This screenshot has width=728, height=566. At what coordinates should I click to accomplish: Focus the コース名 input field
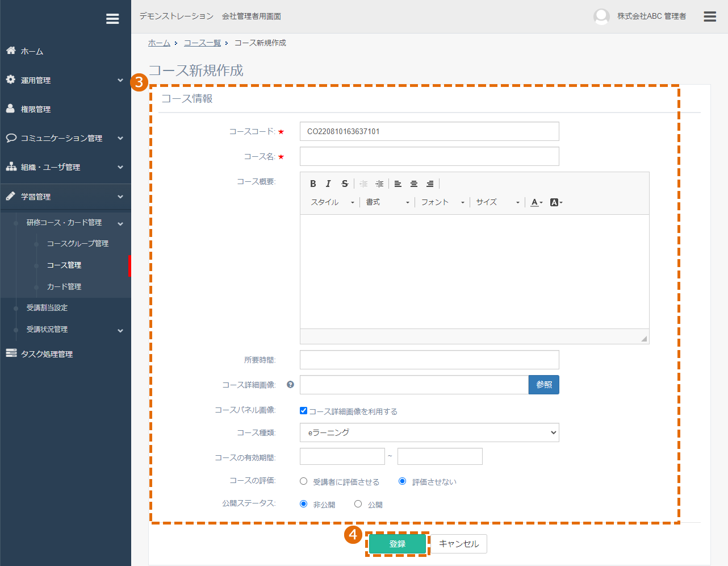point(429,156)
